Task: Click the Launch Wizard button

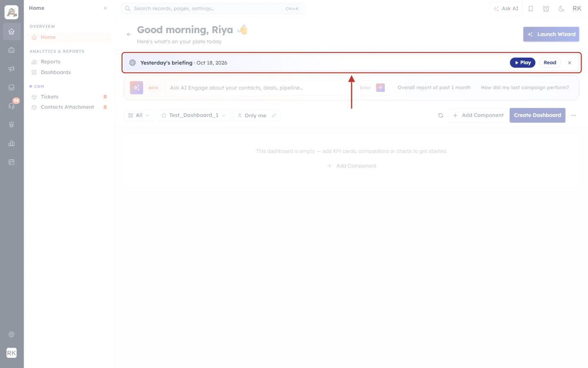Action: [x=551, y=34]
